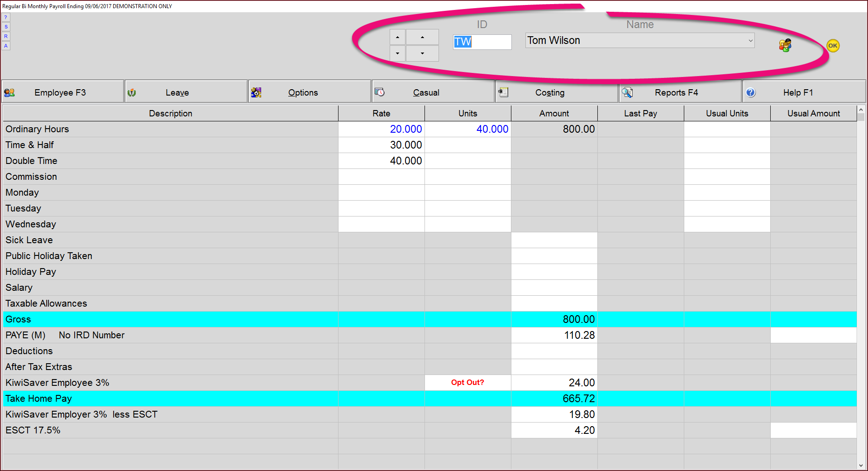Click the employee group icon beside the Name box

(x=785, y=45)
